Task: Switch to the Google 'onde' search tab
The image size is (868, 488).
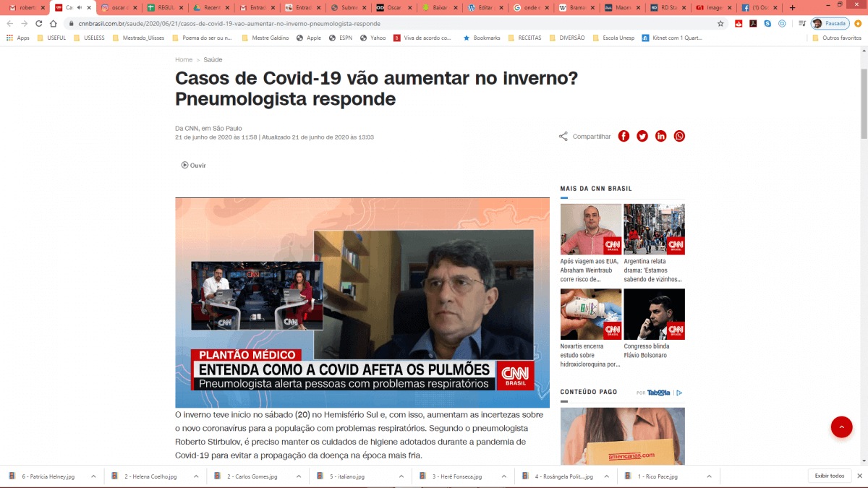Action: [x=530, y=8]
